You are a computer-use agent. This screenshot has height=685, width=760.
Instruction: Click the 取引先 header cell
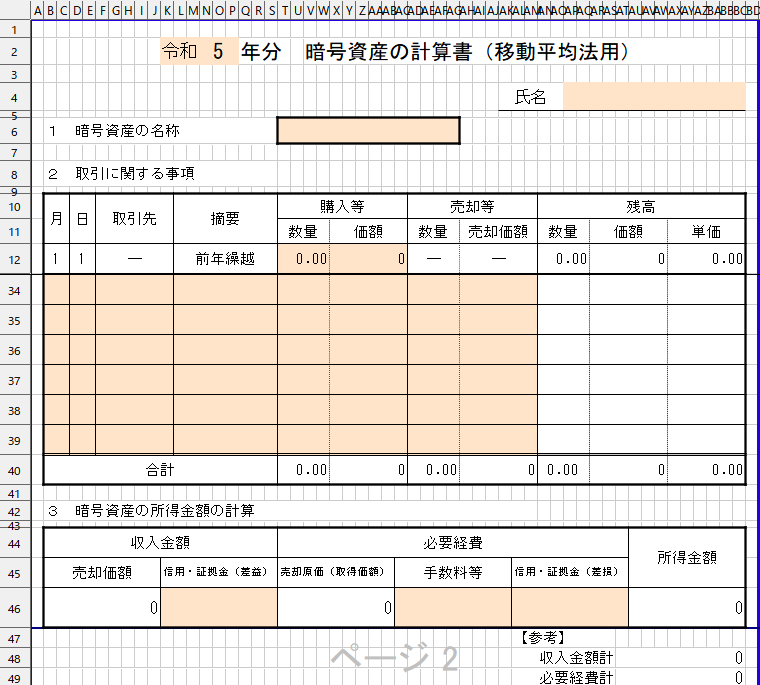pos(134,219)
